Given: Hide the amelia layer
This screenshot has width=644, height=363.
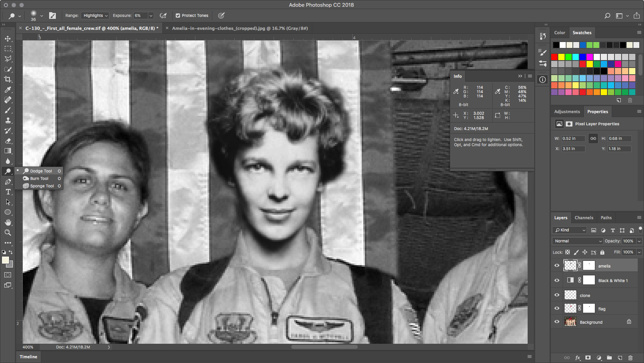Looking at the screenshot, I should coord(557,266).
